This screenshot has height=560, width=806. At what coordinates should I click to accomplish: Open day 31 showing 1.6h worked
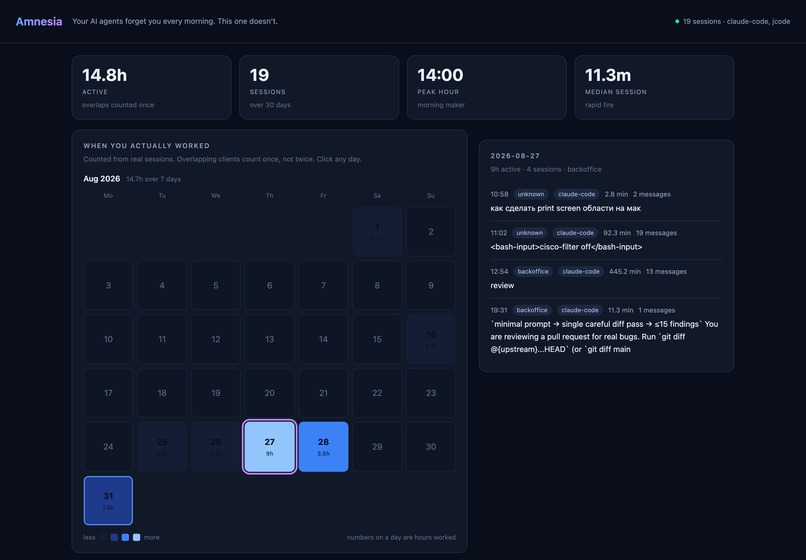[x=108, y=501]
